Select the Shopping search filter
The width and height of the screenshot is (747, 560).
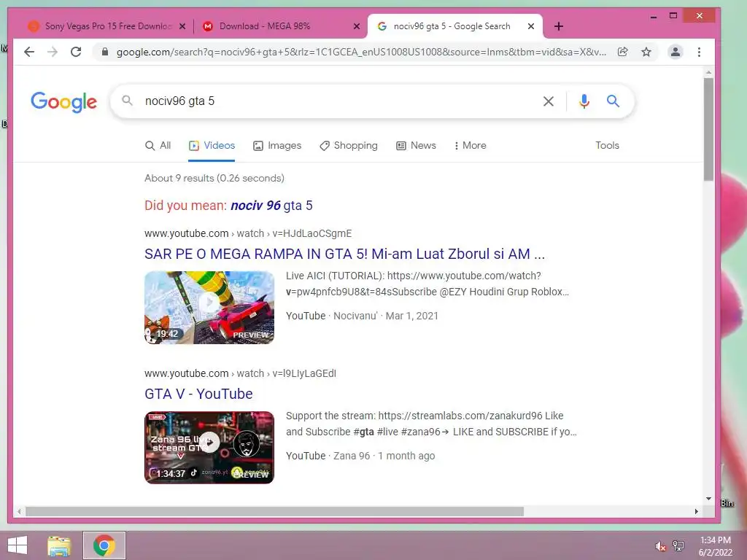tap(348, 145)
